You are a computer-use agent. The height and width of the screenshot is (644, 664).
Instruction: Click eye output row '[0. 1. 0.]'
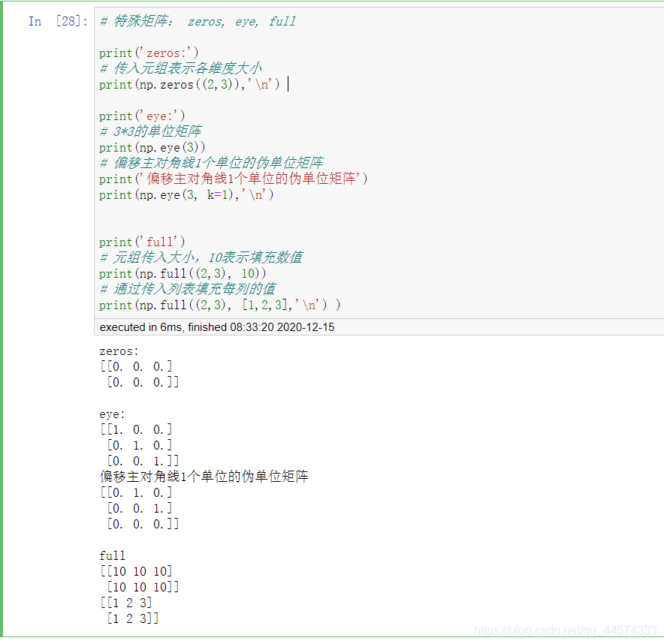140,445
